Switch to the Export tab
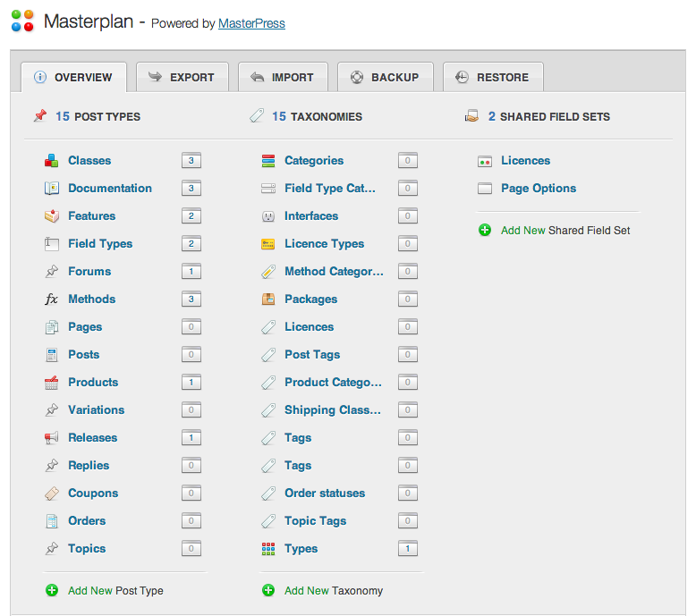Image resolution: width=696 pixels, height=616 pixels. point(182,77)
